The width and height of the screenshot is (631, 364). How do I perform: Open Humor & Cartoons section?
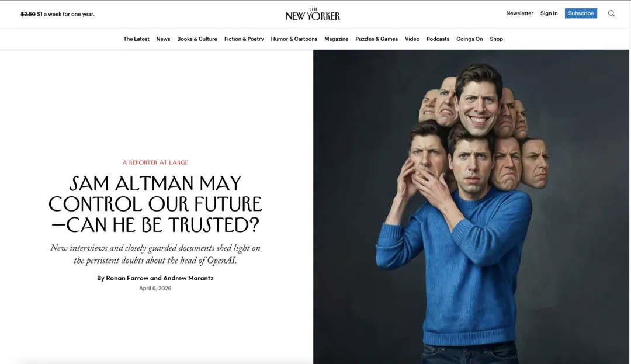point(294,39)
